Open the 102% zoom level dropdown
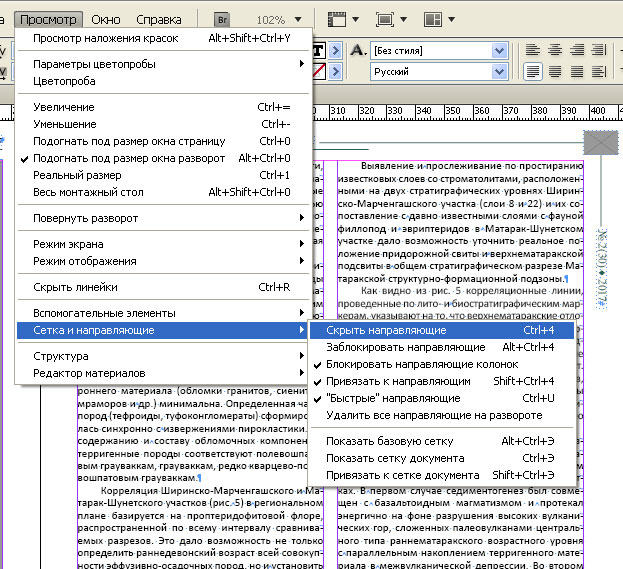The width and height of the screenshot is (623, 569). point(298,19)
